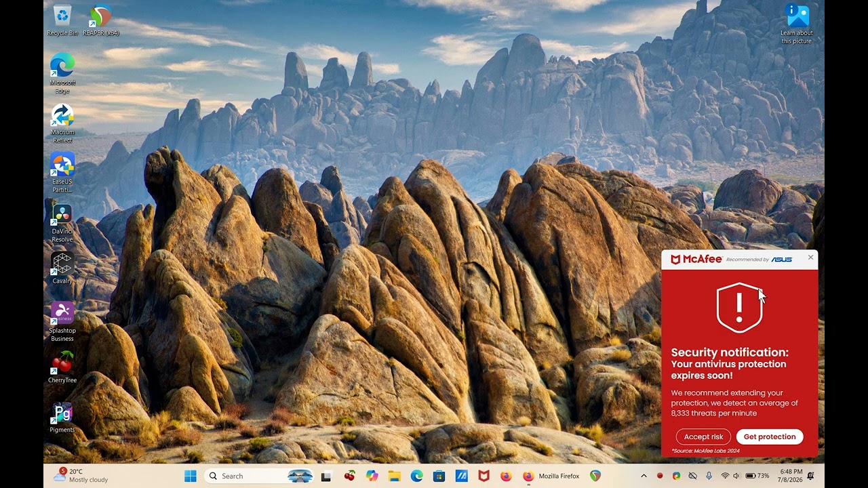Open File Explorer from the taskbar
The width and height of the screenshot is (868, 488).
[394, 476]
